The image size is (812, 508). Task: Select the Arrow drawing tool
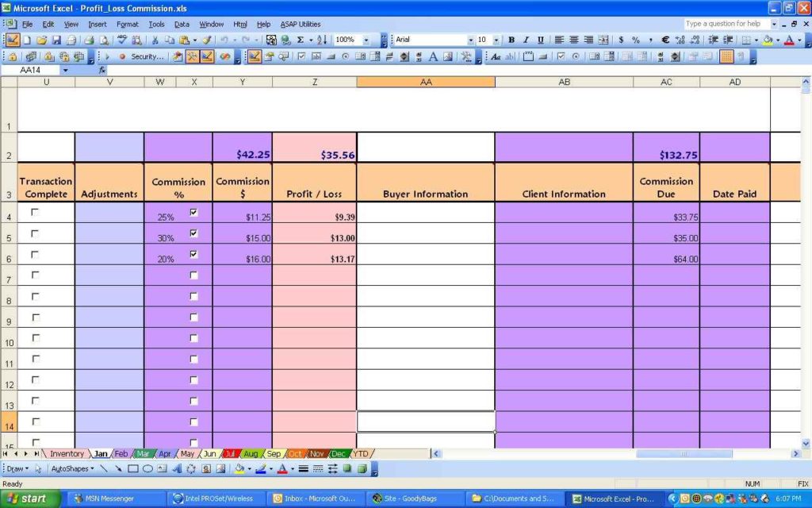pyautogui.click(x=118, y=468)
